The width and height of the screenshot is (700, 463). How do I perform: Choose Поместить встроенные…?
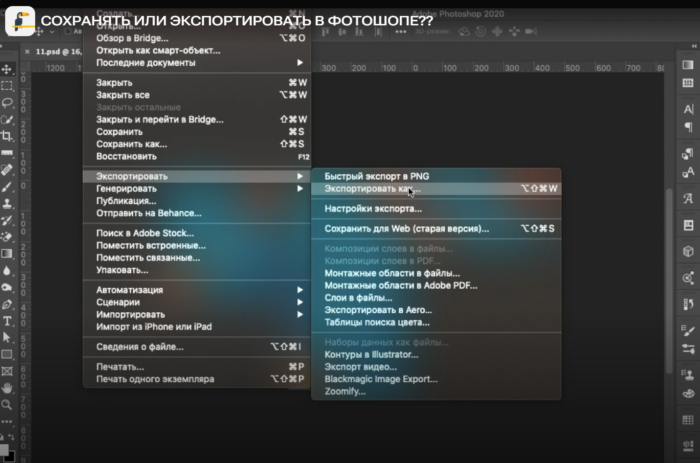tap(196, 246)
